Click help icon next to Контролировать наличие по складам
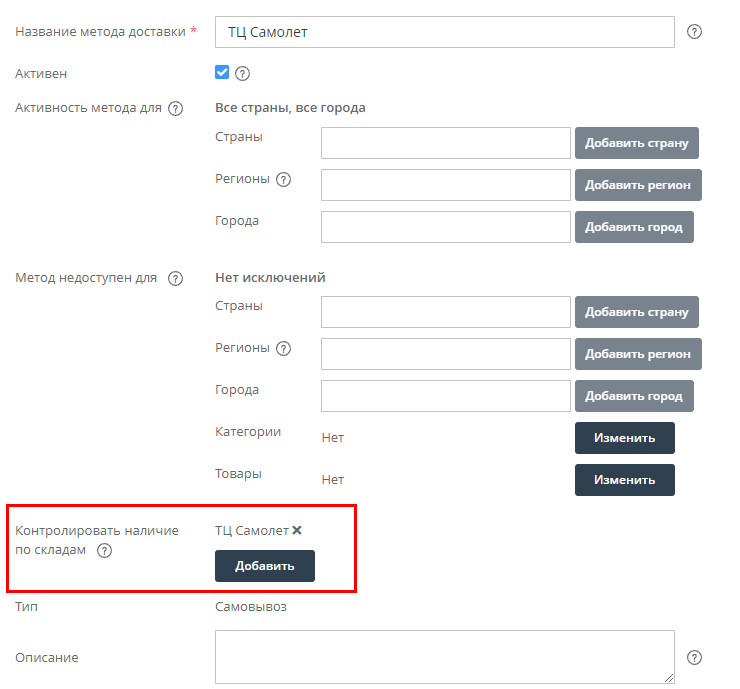740x689 pixels. pos(104,551)
